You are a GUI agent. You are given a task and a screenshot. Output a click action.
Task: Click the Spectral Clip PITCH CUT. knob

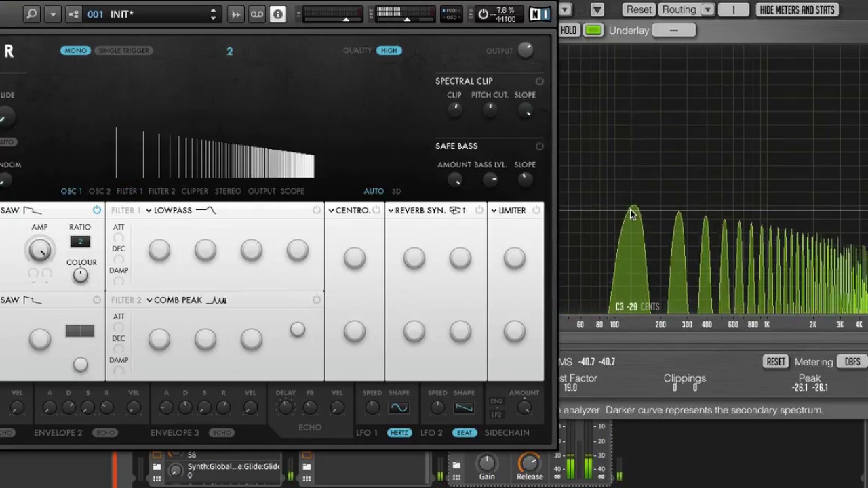[490, 110]
